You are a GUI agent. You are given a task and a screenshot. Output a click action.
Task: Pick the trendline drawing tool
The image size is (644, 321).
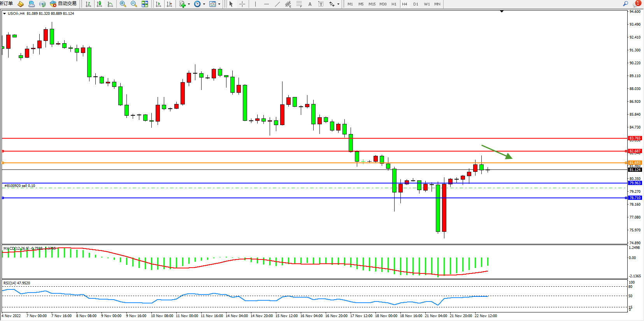(277, 4)
